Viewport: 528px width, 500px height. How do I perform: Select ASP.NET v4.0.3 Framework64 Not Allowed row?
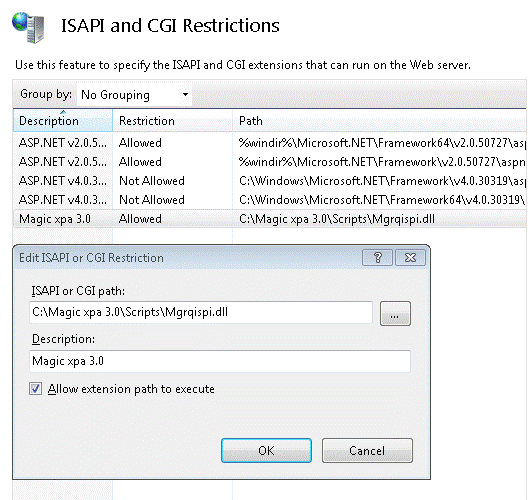270,200
